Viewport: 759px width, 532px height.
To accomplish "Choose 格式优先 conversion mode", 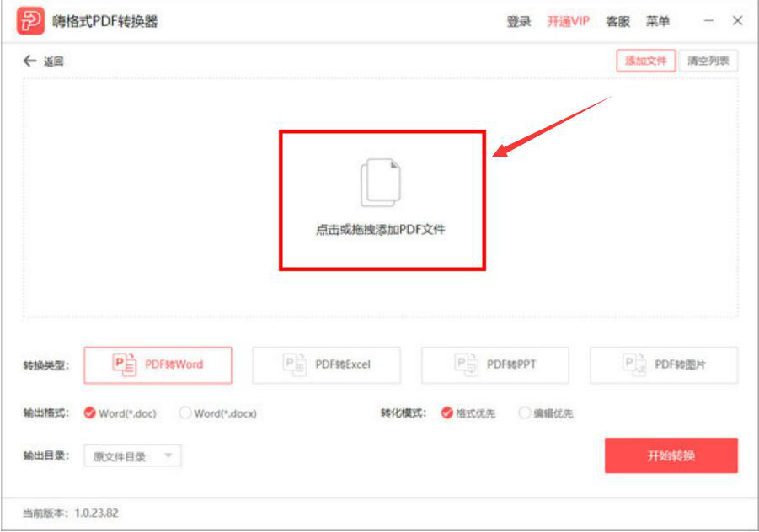I will click(x=446, y=412).
